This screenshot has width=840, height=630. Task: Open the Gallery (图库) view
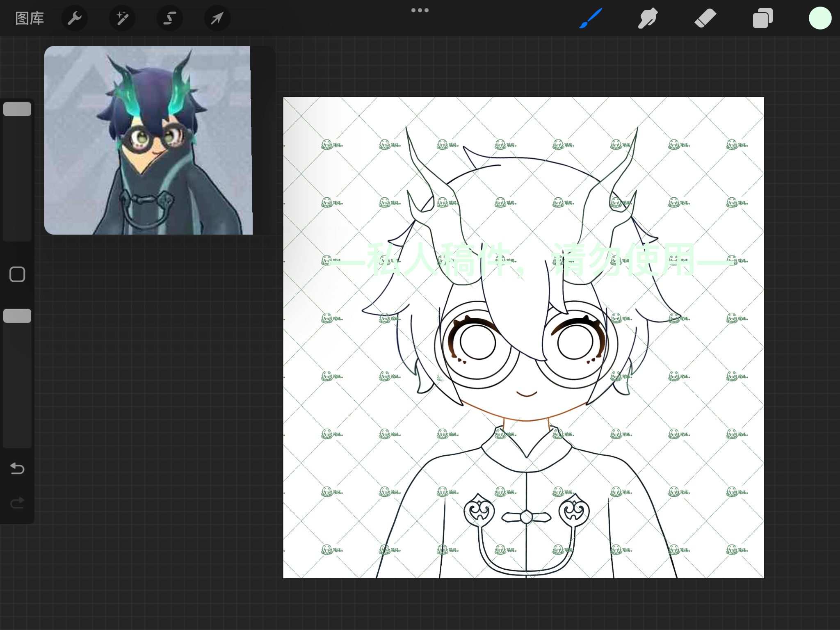[x=30, y=18]
